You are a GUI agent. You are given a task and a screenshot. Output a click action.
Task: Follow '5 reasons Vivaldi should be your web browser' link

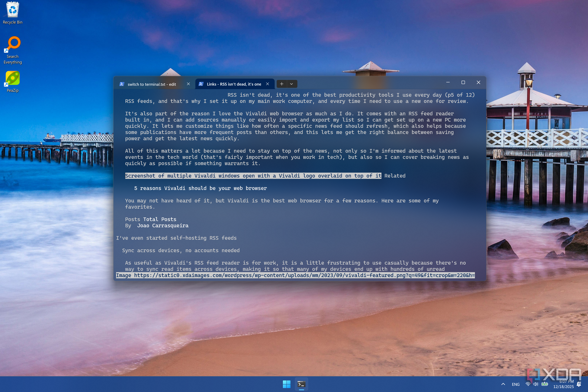coord(201,188)
